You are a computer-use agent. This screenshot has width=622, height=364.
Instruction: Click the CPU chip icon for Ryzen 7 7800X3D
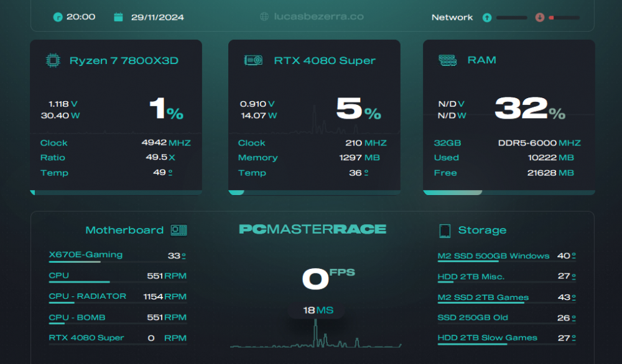coord(53,60)
